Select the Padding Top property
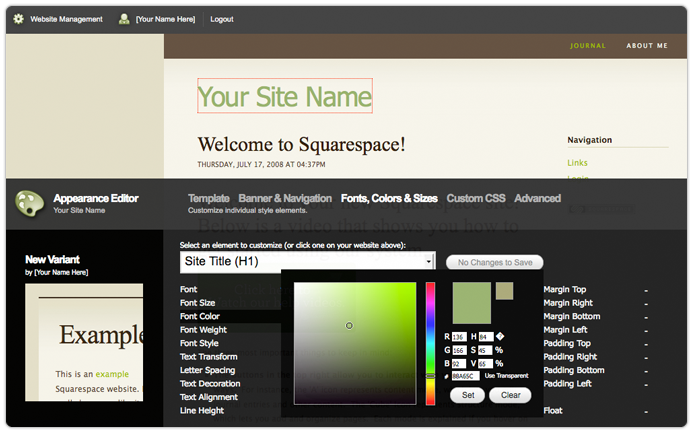Image resolution: width=693 pixels, height=433 pixels. [x=567, y=343]
